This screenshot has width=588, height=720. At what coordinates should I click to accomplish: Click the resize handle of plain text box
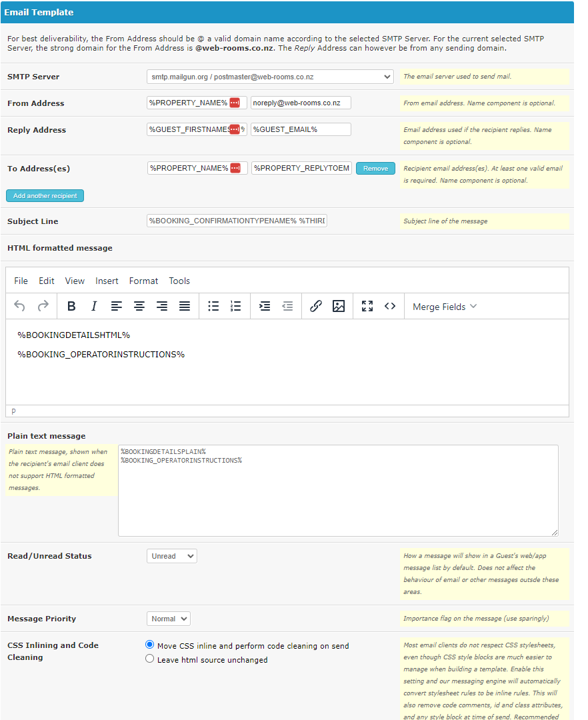(555, 533)
